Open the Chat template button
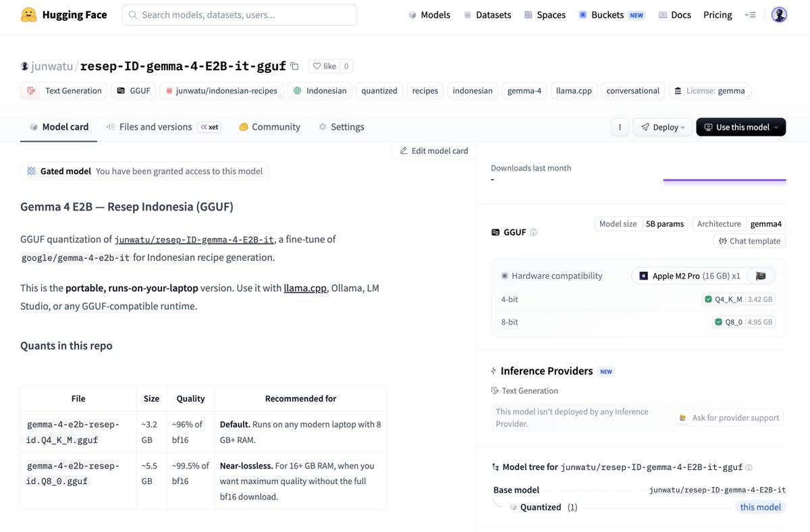Screen dimensions: 810x532 (x=749, y=241)
